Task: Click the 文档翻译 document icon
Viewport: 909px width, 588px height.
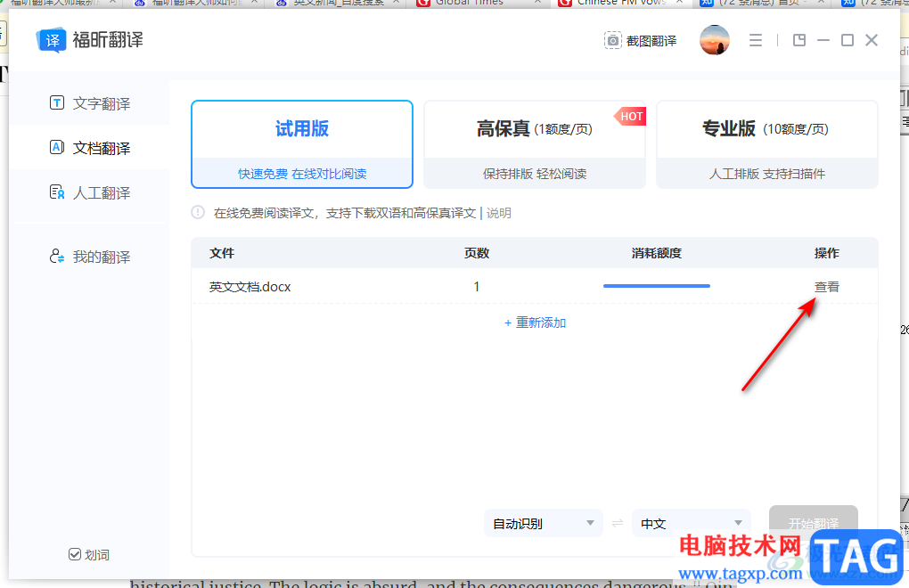Action: click(57, 147)
